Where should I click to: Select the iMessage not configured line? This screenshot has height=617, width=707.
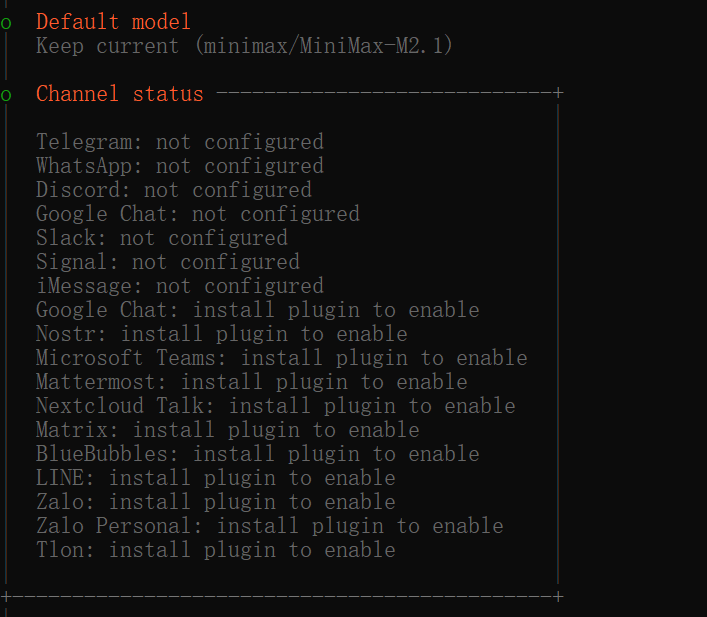tap(180, 286)
